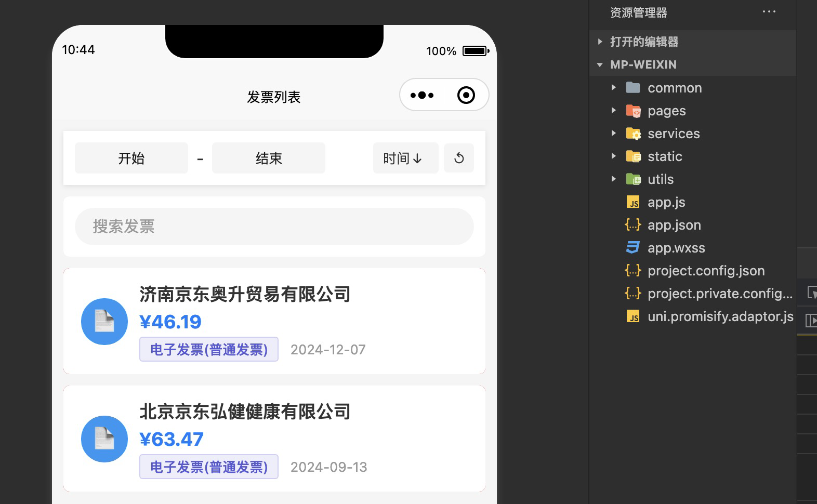The width and height of the screenshot is (817, 504).
Task: Click the pages folder icon
Action: point(633,110)
